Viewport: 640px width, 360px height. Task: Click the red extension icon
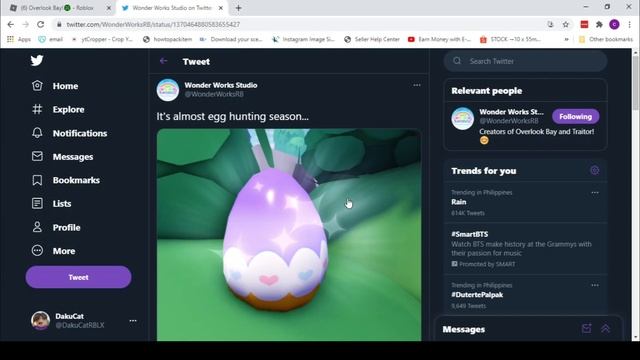pos(584,24)
